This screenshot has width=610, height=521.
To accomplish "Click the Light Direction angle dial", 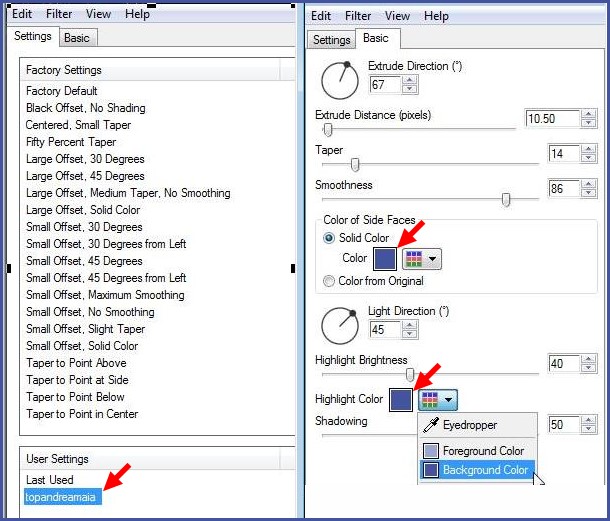I will pos(339,324).
